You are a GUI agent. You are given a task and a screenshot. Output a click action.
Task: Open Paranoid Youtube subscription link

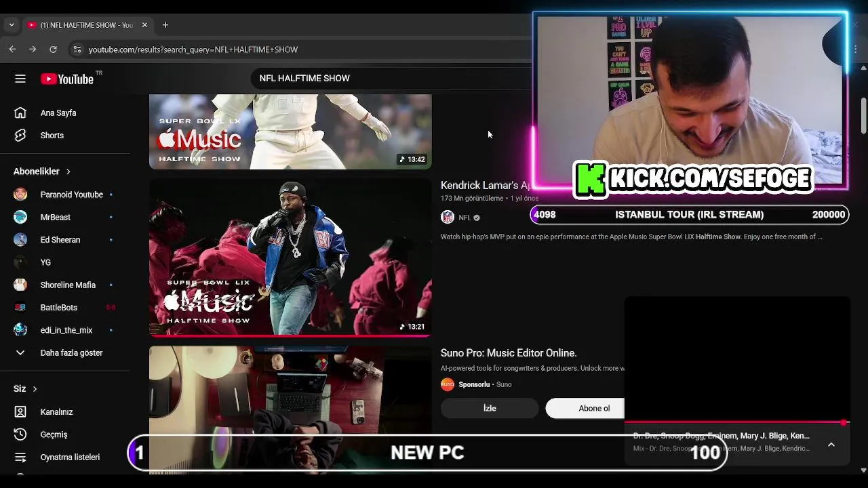[72, 195]
